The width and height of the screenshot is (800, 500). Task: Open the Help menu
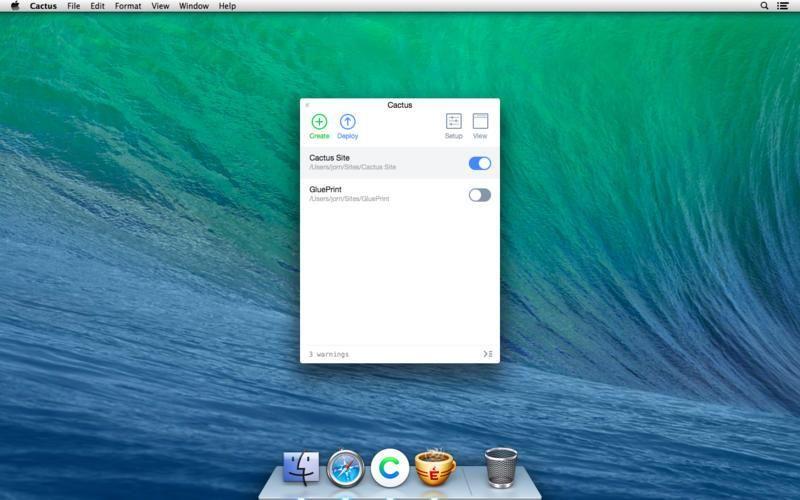pos(227,6)
